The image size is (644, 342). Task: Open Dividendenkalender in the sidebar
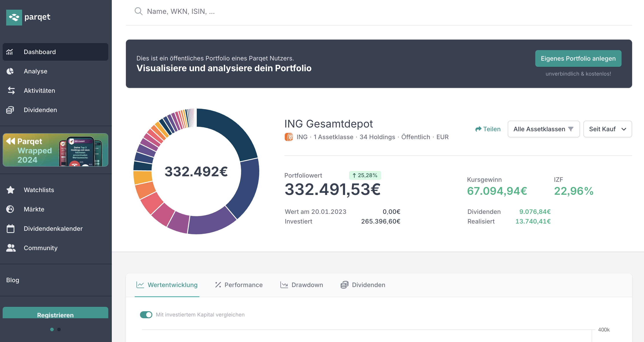point(55,228)
